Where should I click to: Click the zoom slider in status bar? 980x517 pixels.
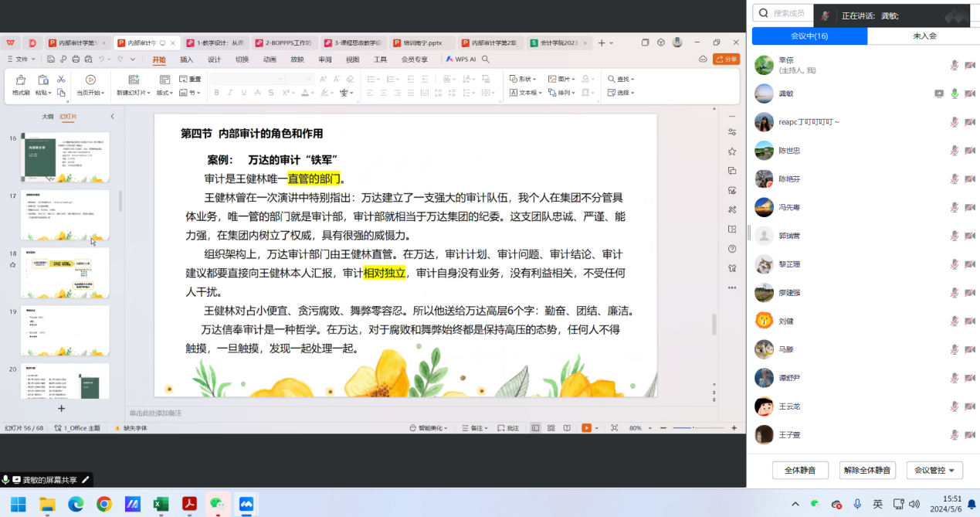(693, 428)
